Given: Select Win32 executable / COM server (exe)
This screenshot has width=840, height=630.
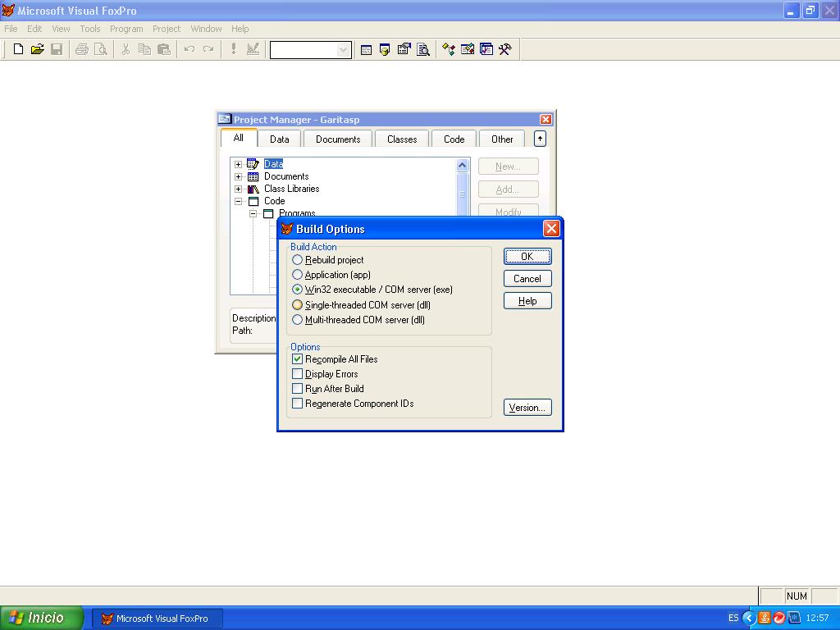Looking at the screenshot, I should (x=297, y=290).
